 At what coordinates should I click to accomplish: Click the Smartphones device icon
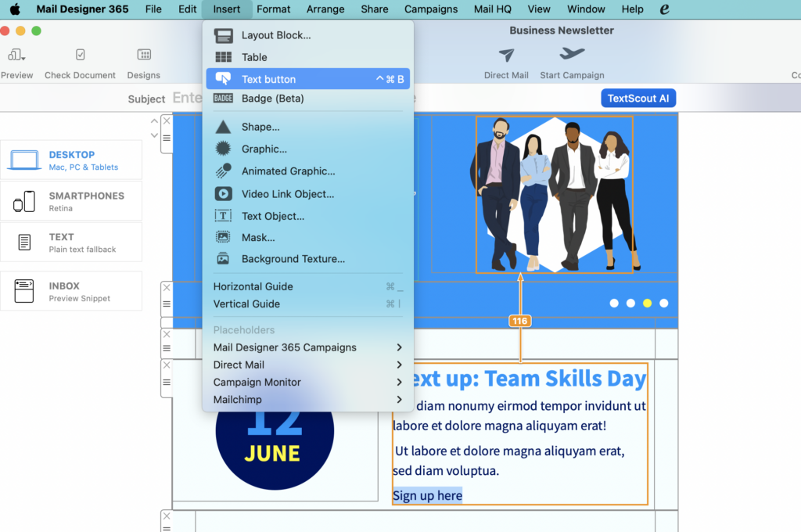(x=24, y=201)
